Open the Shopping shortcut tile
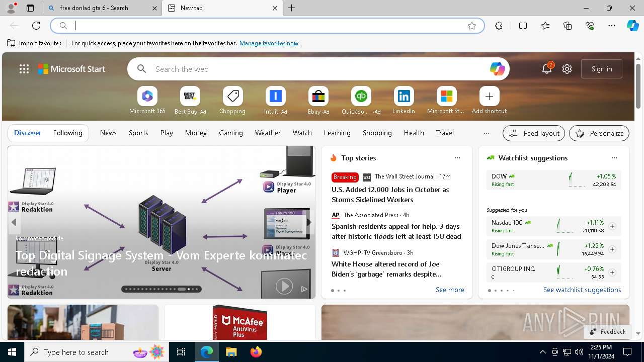Screen dimensions: 644x362 pyautogui.click(x=232, y=101)
